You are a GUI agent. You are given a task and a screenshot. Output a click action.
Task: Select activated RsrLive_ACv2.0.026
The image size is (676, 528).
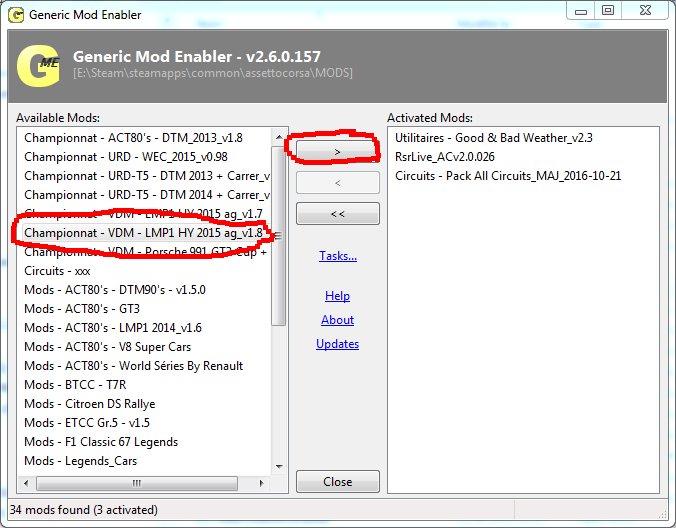444,157
